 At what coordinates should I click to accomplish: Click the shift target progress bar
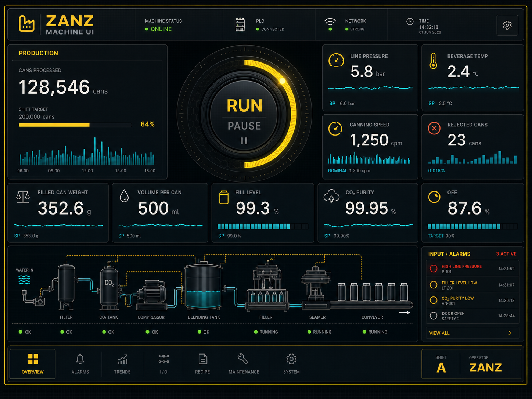click(x=75, y=125)
